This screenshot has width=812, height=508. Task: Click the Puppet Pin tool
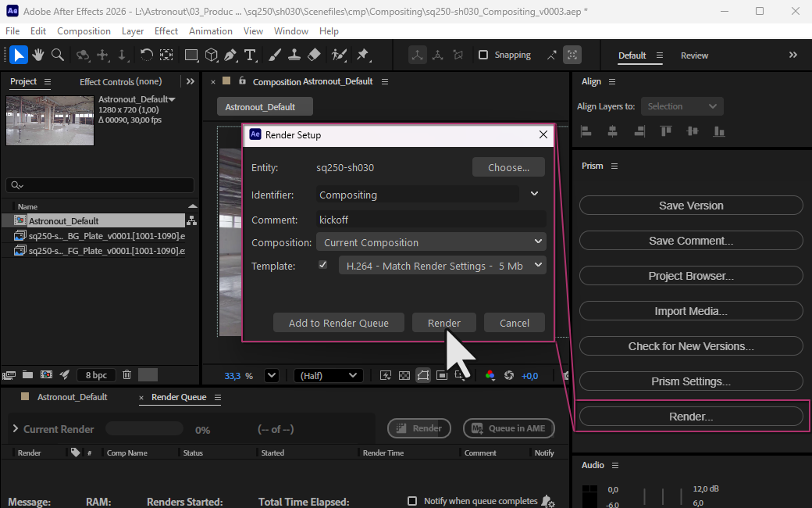coord(362,55)
